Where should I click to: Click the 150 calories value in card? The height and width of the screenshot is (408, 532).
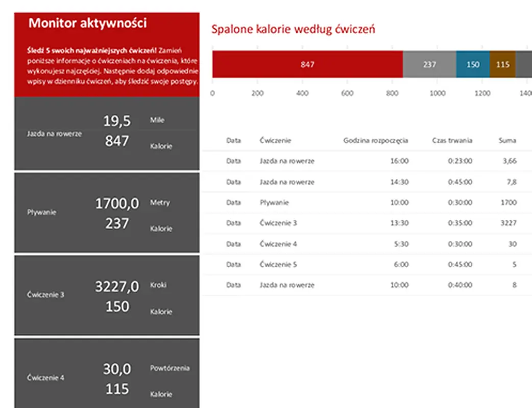(117, 307)
